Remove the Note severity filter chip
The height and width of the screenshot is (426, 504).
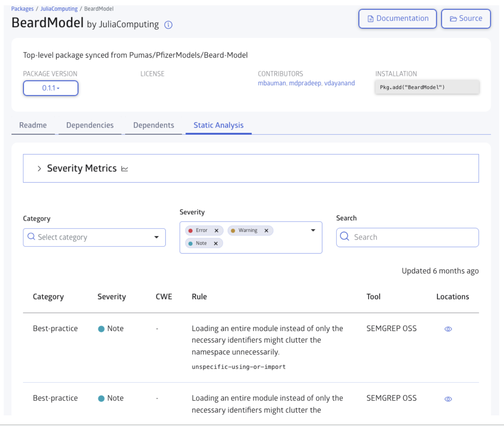(x=216, y=243)
